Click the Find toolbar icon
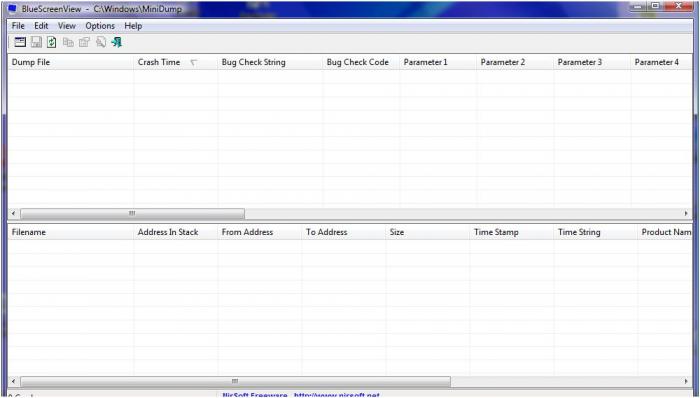The width and height of the screenshot is (700, 398). 100,42
